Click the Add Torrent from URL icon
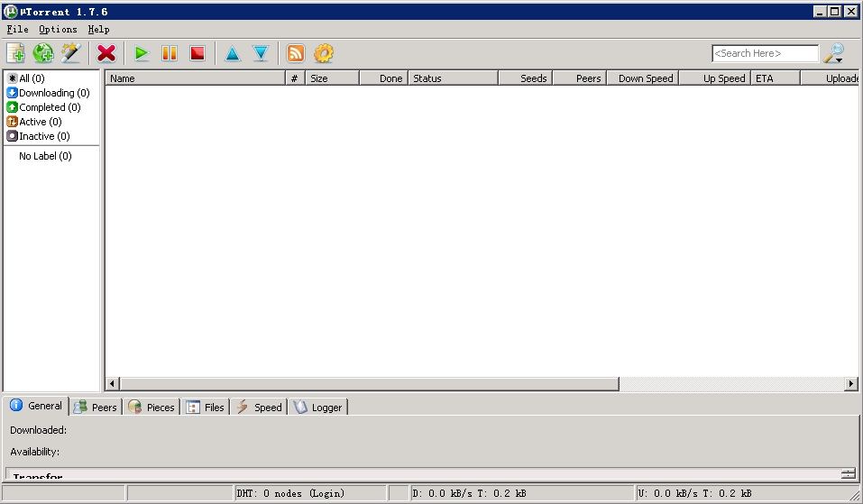This screenshot has width=863, height=504. coord(43,53)
